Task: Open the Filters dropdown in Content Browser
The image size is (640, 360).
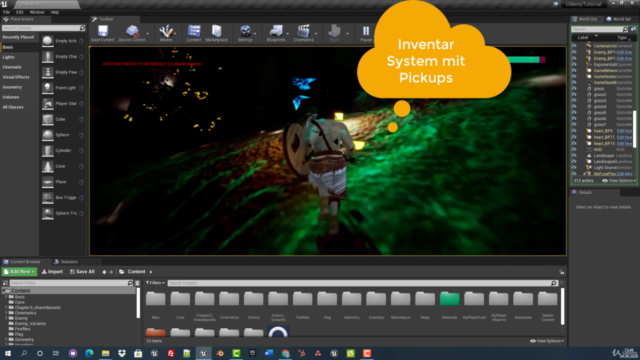Action: (155, 283)
